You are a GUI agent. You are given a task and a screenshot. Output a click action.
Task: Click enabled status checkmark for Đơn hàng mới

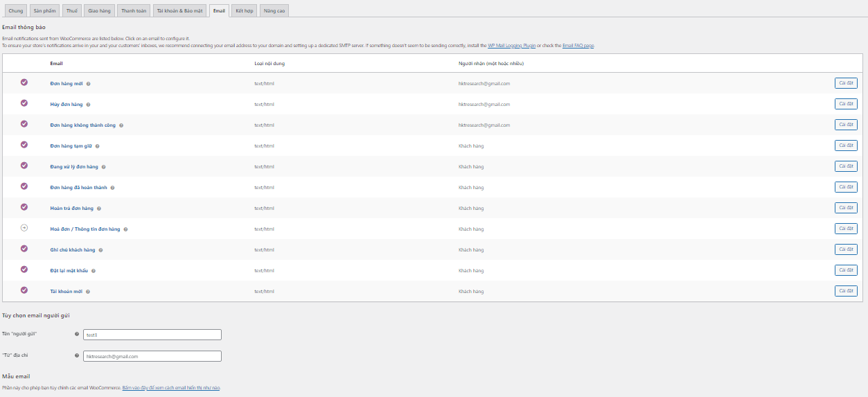(x=24, y=82)
